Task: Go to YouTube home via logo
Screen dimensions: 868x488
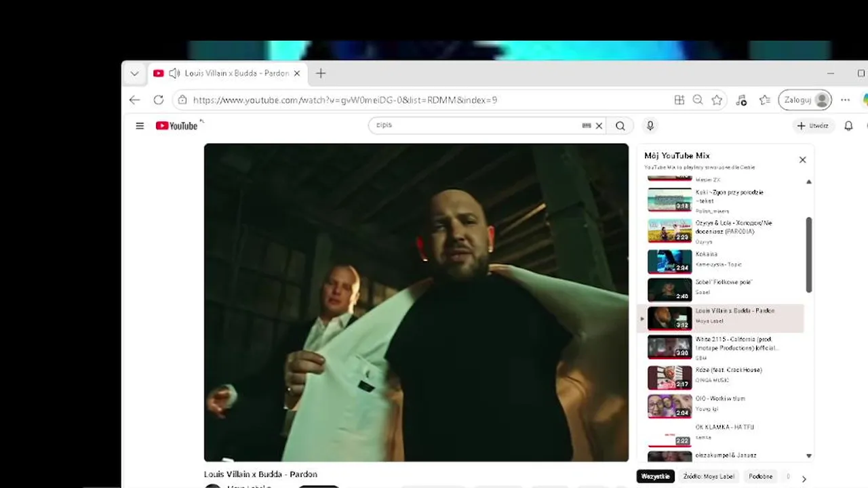Action: pos(176,125)
